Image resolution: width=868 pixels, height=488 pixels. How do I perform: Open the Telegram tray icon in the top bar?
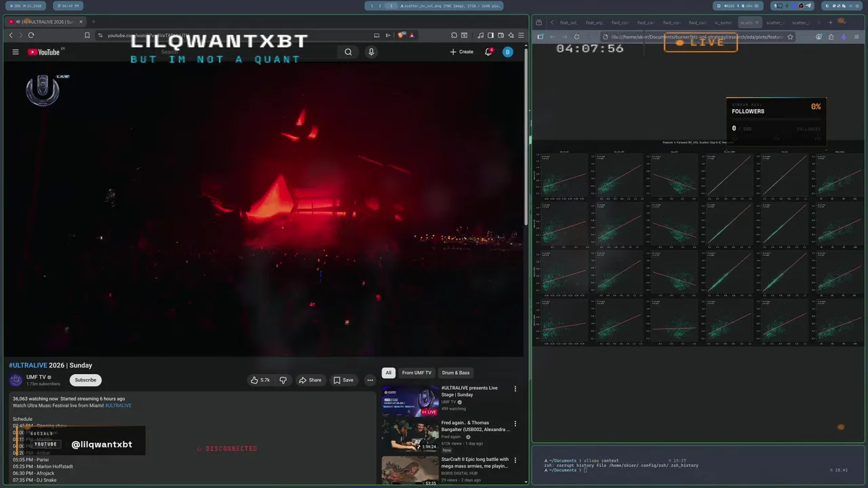click(x=808, y=5)
